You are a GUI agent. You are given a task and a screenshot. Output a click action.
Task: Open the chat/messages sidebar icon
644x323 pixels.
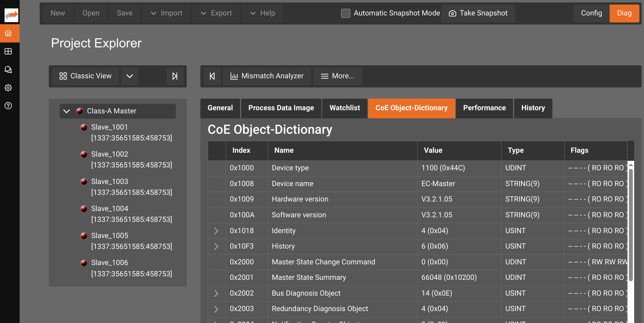(x=8, y=70)
